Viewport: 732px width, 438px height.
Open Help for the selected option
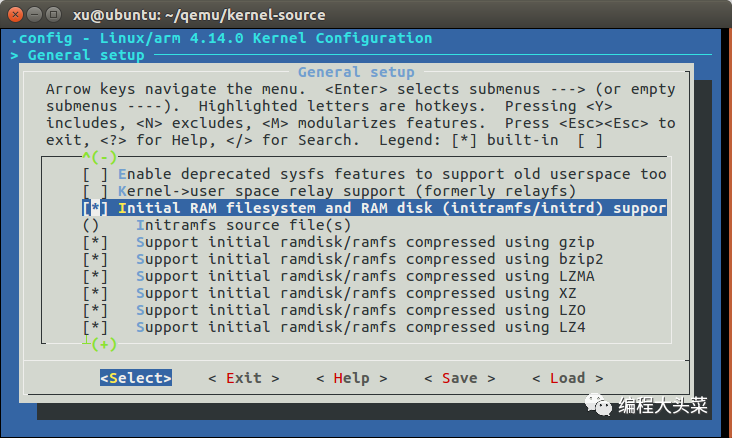[x=352, y=378]
